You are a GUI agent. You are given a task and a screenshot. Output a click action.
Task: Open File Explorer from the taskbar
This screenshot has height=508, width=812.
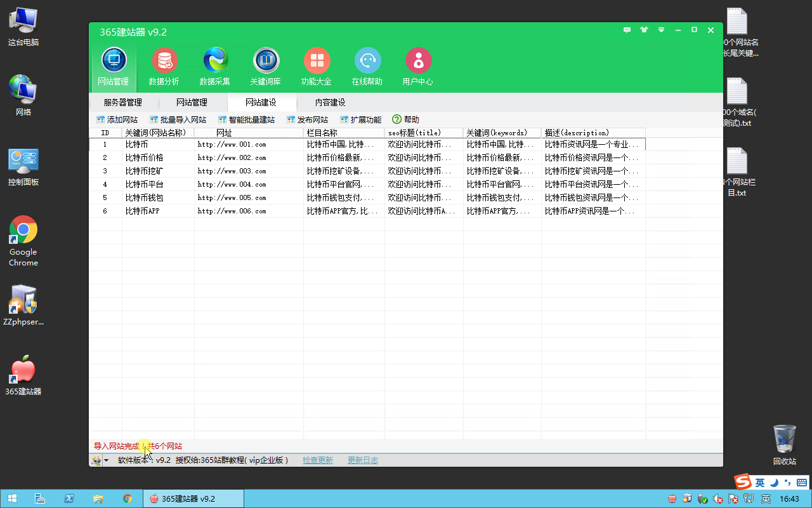coord(98,498)
